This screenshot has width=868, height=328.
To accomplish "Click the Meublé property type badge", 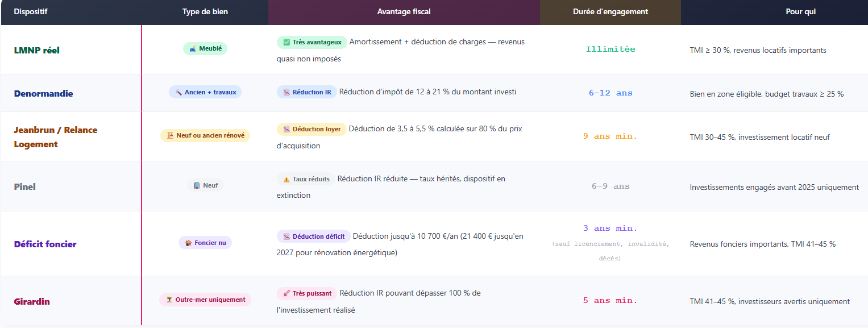I will 205,49.
